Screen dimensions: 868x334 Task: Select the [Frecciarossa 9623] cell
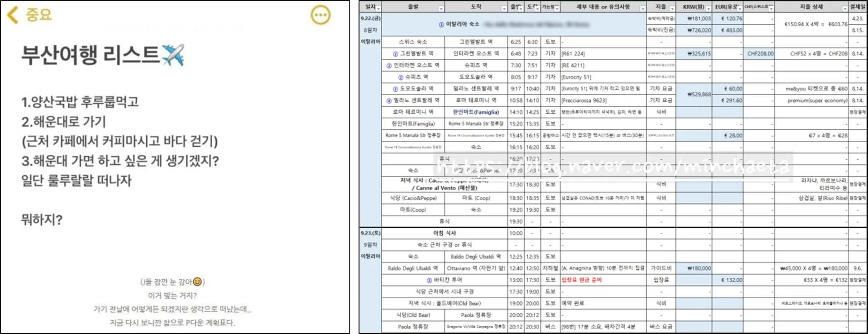(x=603, y=101)
